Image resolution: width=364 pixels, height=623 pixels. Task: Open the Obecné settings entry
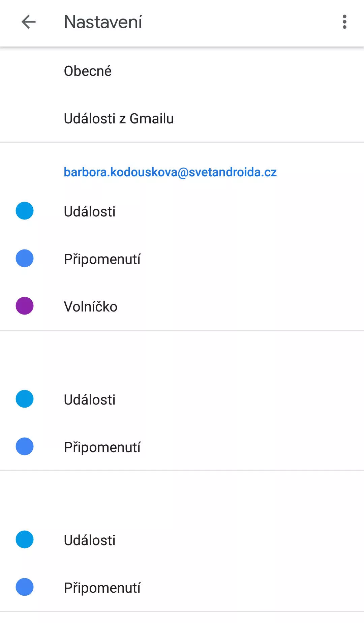[x=88, y=71]
